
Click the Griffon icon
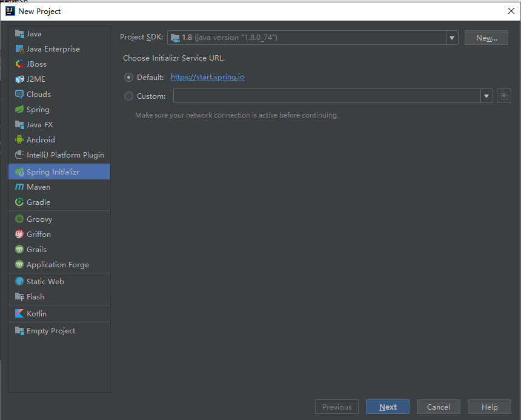click(x=19, y=235)
